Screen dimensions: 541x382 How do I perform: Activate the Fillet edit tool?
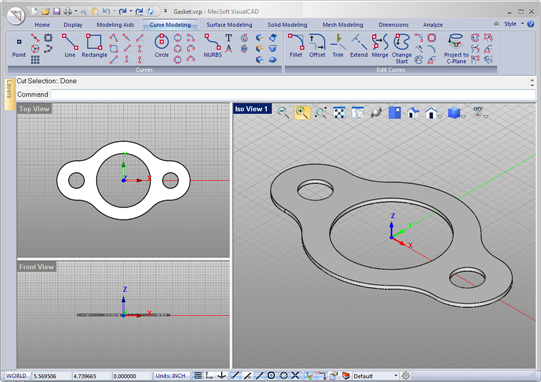click(x=296, y=46)
